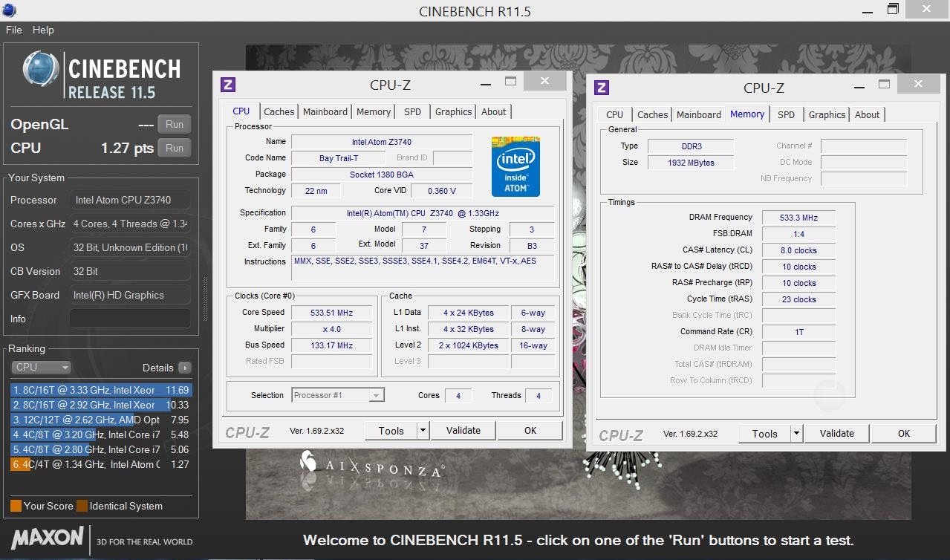The width and height of the screenshot is (950, 560).
Task: Click OK in the left CPU-Z window
Action: point(530,430)
